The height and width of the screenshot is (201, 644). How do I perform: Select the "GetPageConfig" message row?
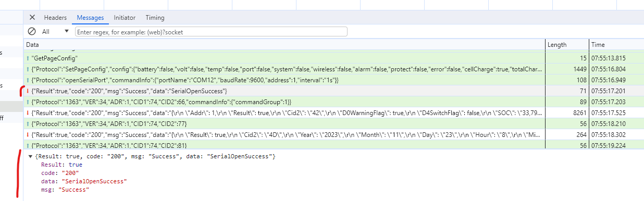point(334,58)
